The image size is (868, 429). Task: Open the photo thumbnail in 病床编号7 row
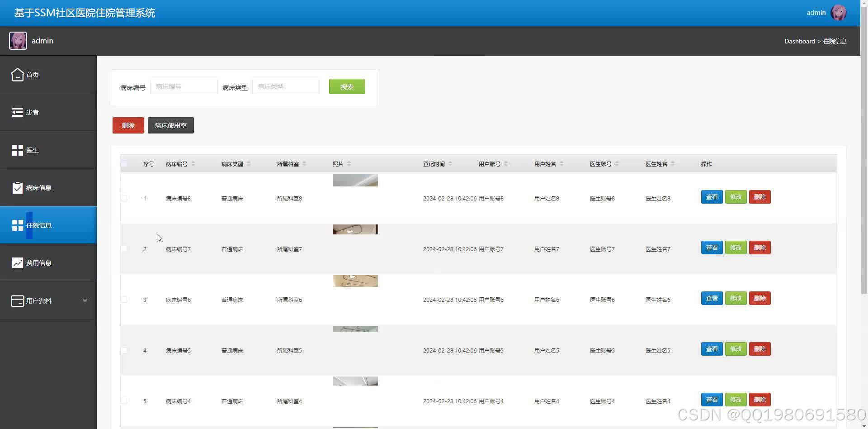tap(355, 229)
